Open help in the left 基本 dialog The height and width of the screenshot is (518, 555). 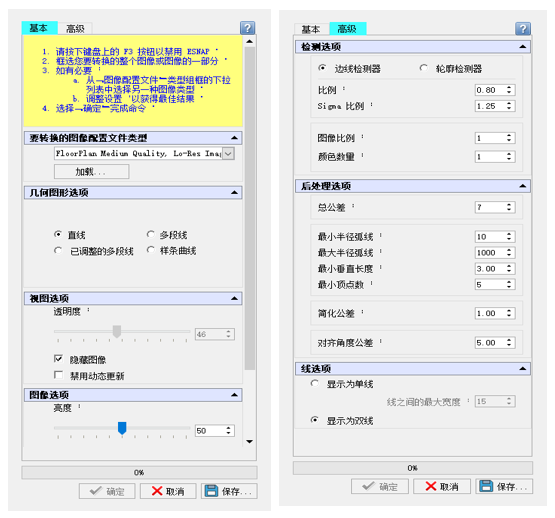[247, 28]
